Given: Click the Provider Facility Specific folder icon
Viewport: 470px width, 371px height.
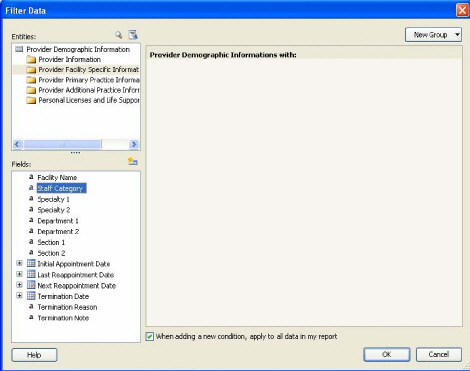Looking at the screenshot, I should tap(31, 70).
